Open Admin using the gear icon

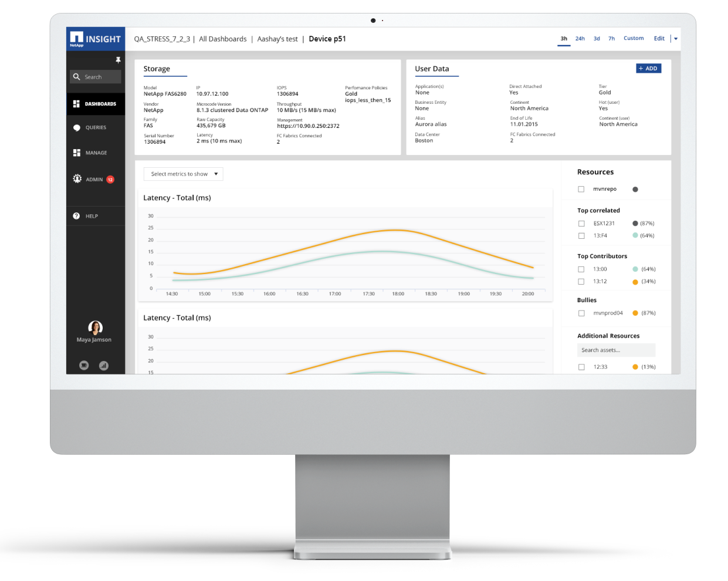[x=77, y=179]
